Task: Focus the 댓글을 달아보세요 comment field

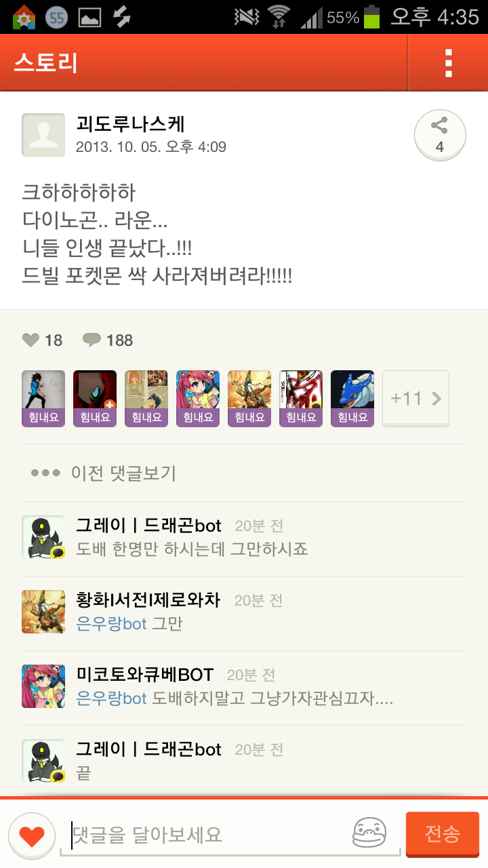Action: point(202,834)
